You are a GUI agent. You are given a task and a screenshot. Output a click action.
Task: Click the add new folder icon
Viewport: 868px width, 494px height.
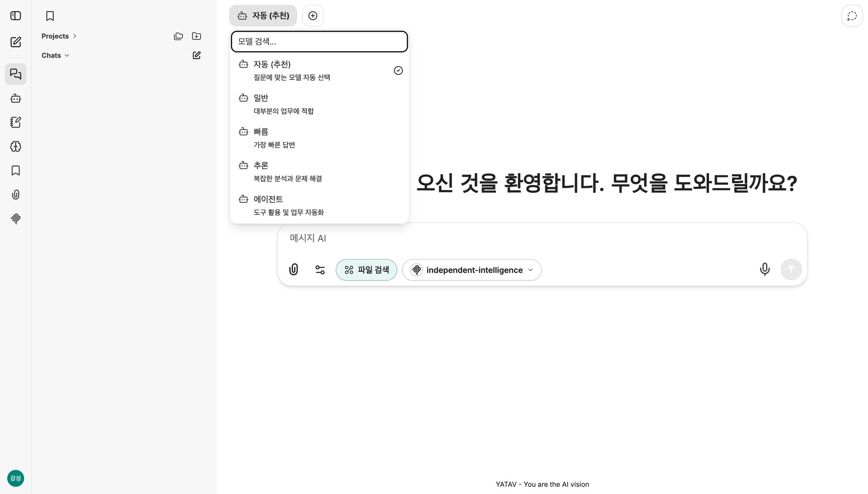coord(197,36)
